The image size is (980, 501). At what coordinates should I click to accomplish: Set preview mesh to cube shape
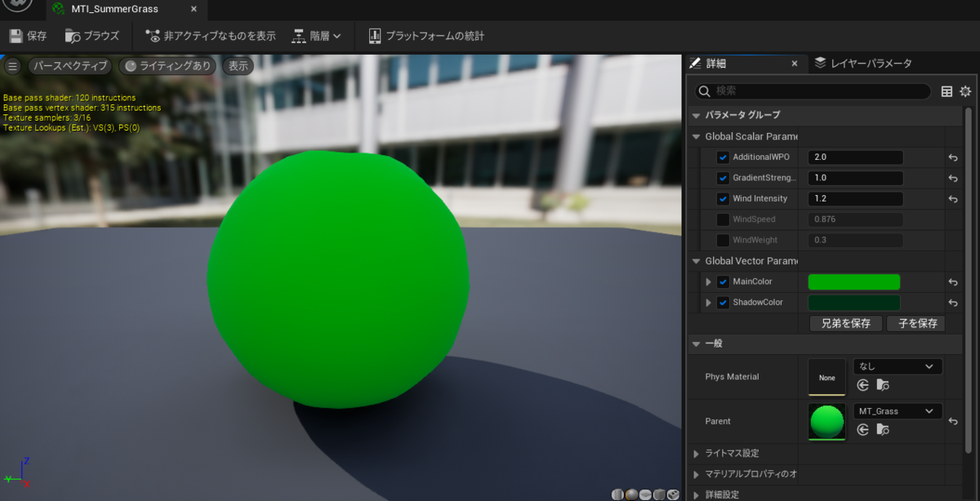[x=659, y=494]
